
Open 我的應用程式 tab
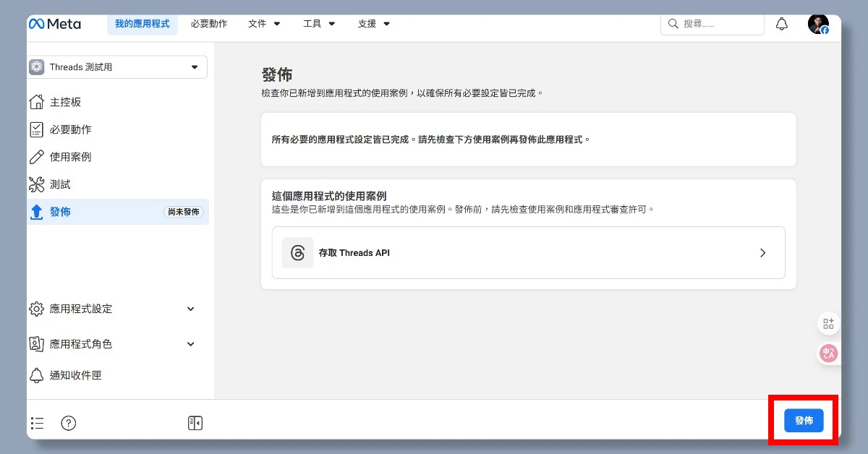(x=142, y=24)
